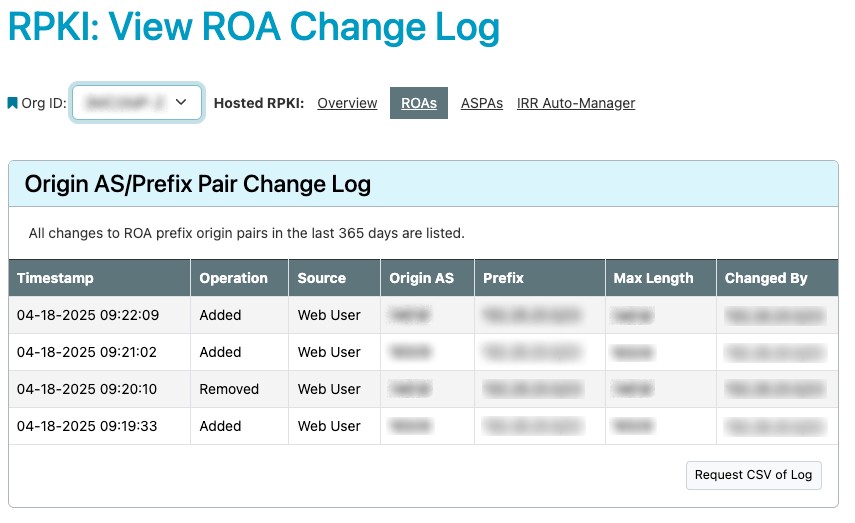Open the ASPAs tab
Viewport: 855px width, 523px height.
481,103
